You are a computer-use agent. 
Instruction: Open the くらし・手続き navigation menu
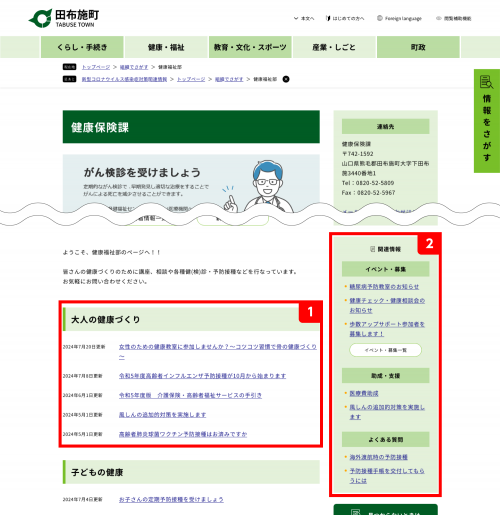82,47
